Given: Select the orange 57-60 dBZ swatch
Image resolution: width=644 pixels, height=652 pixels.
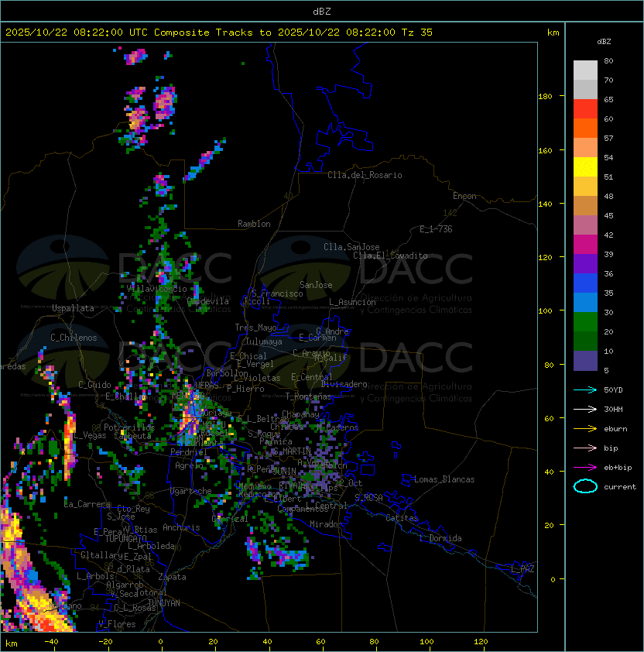Looking at the screenshot, I should point(585,128).
